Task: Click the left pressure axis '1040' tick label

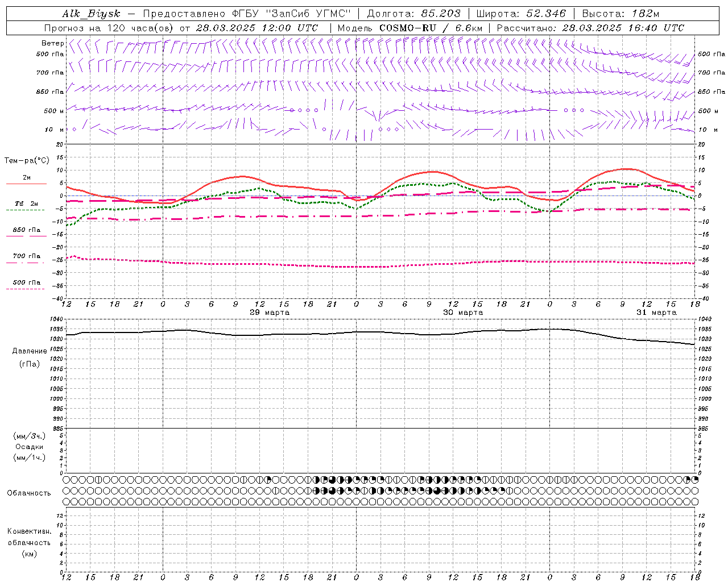Action: (57, 319)
